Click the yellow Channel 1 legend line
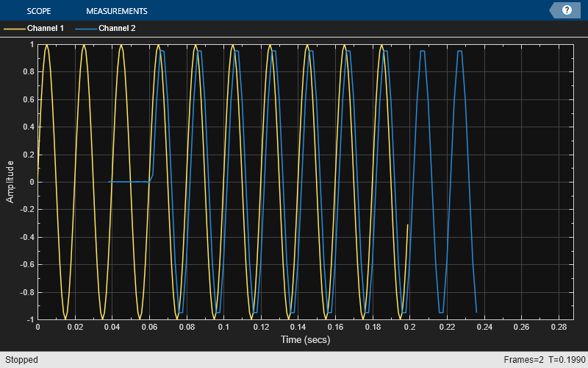 pyautogui.click(x=15, y=29)
